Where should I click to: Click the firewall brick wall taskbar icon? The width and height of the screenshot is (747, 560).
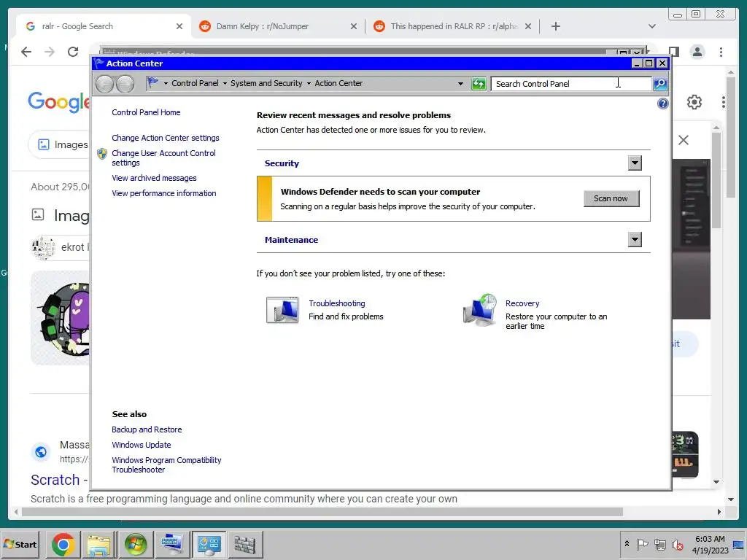245,544
